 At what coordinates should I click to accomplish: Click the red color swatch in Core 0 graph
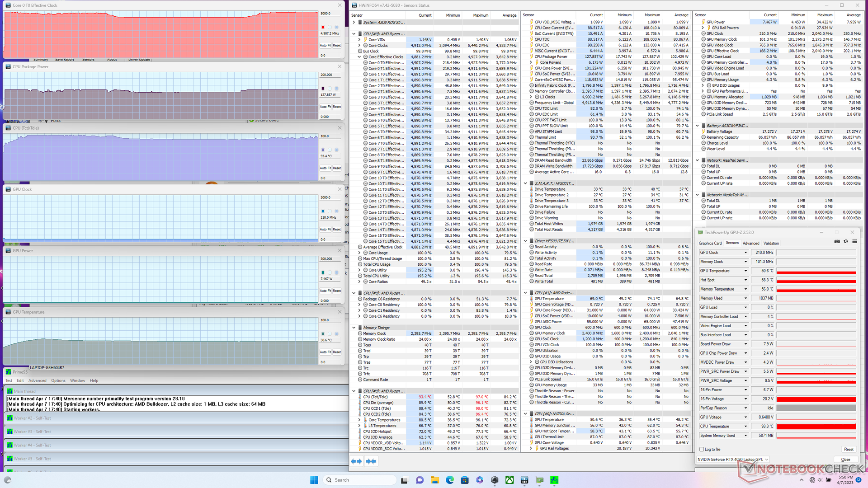[323, 27]
